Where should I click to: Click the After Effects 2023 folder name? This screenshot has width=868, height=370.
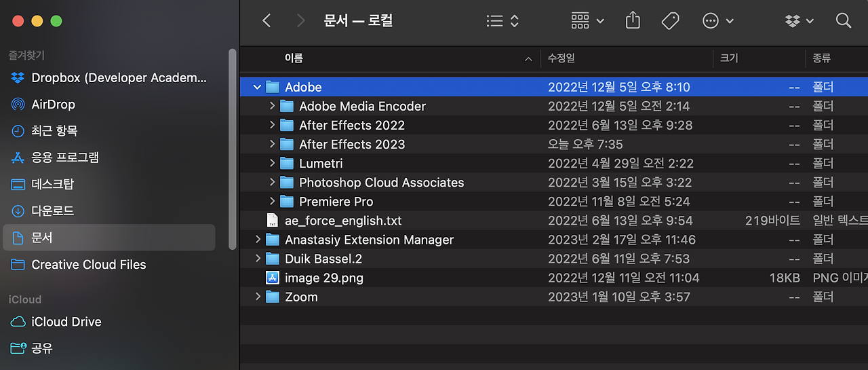(352, 144)
